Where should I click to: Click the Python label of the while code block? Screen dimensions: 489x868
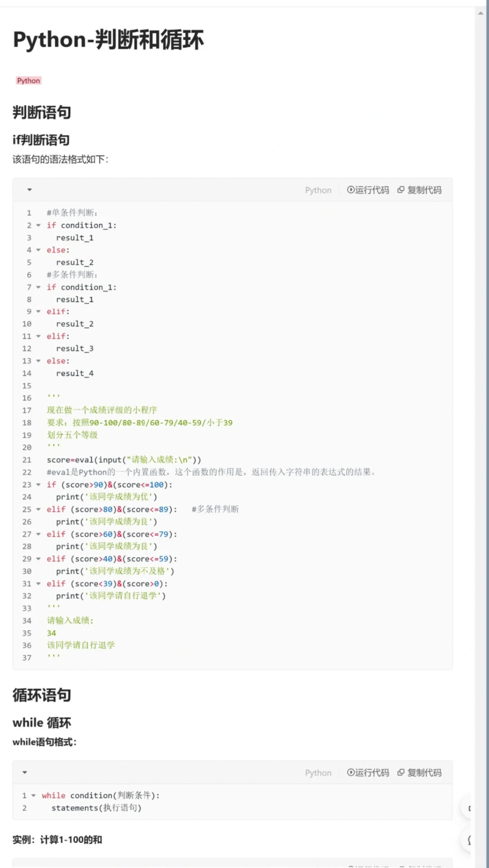[318, 773]
